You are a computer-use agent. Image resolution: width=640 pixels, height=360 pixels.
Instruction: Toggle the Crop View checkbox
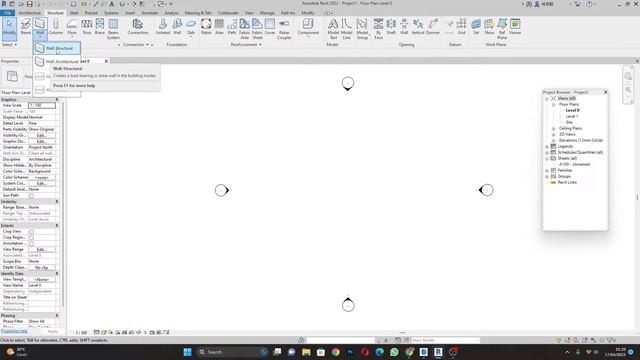point(31,231)
